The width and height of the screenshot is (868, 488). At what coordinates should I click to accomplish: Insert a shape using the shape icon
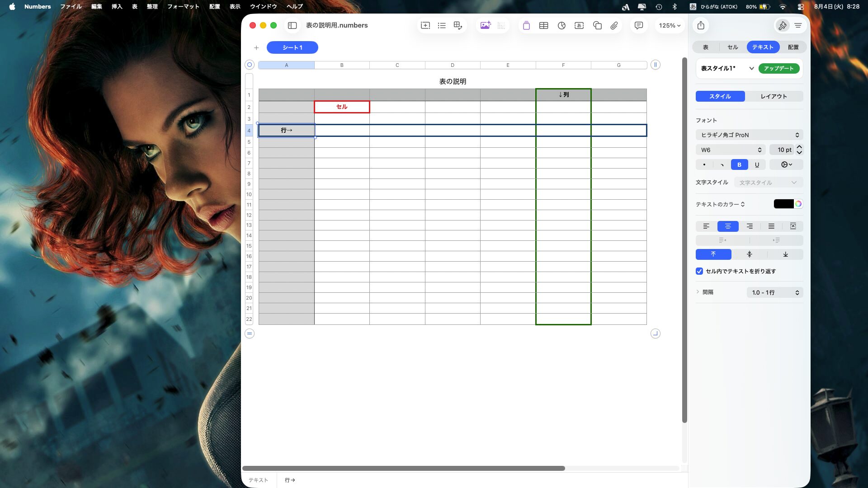pos(597,26)
